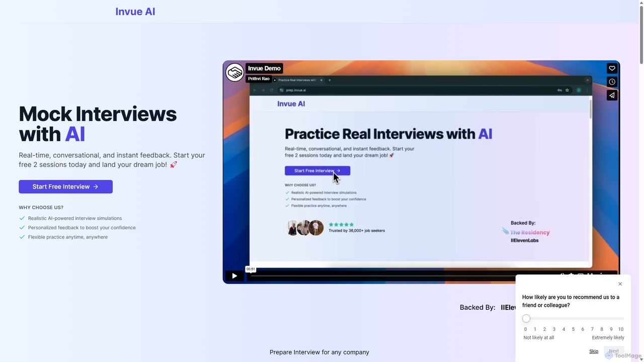Click the "Backed By:" label below video

point(477,308)
